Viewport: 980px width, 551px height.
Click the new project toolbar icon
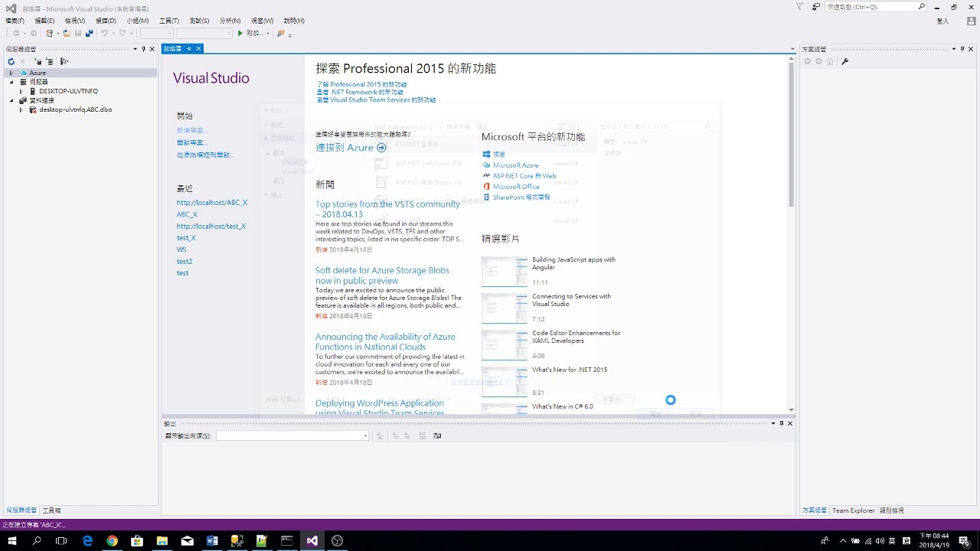click(50, 33)
